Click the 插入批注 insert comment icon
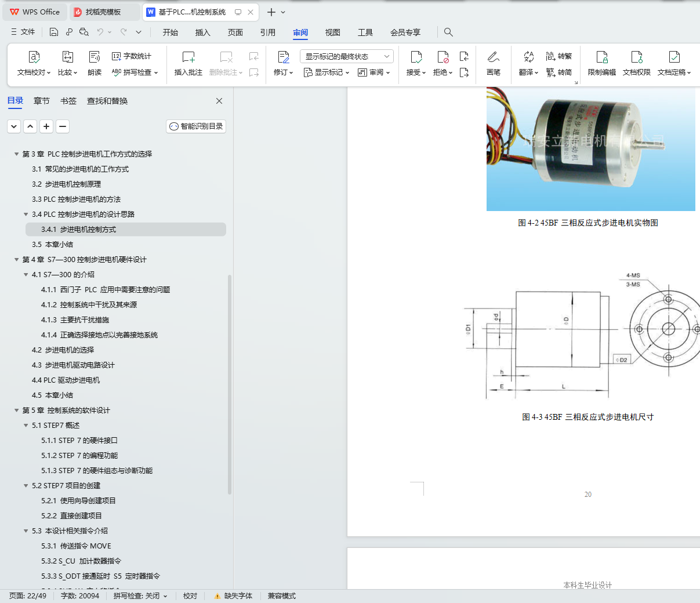700x603 pixels. coord(188,57)
